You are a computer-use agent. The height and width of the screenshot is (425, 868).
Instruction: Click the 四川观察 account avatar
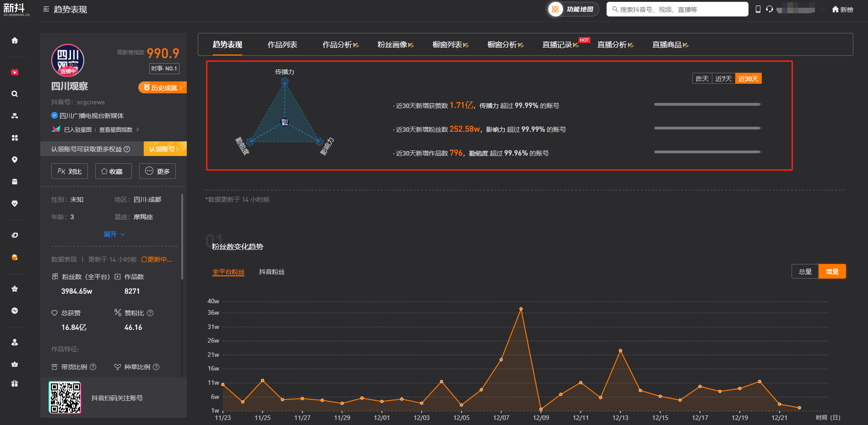tap(68, 60)
